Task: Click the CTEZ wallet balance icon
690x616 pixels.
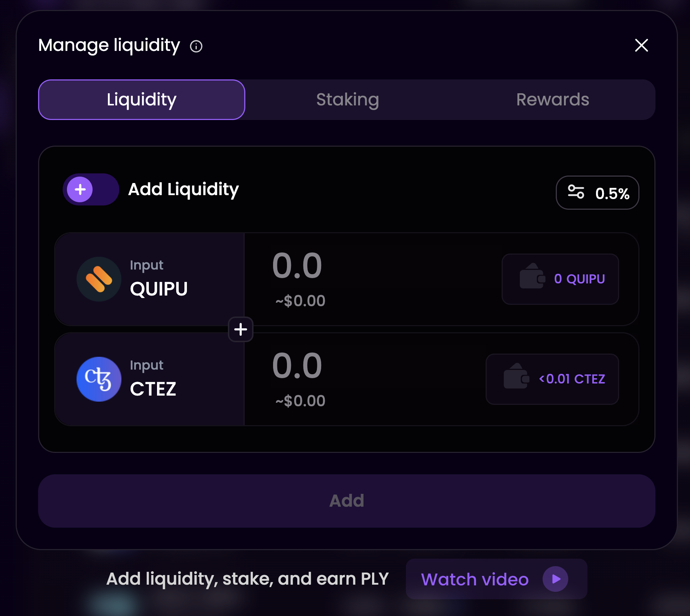Action: click(x=516, y=376)
